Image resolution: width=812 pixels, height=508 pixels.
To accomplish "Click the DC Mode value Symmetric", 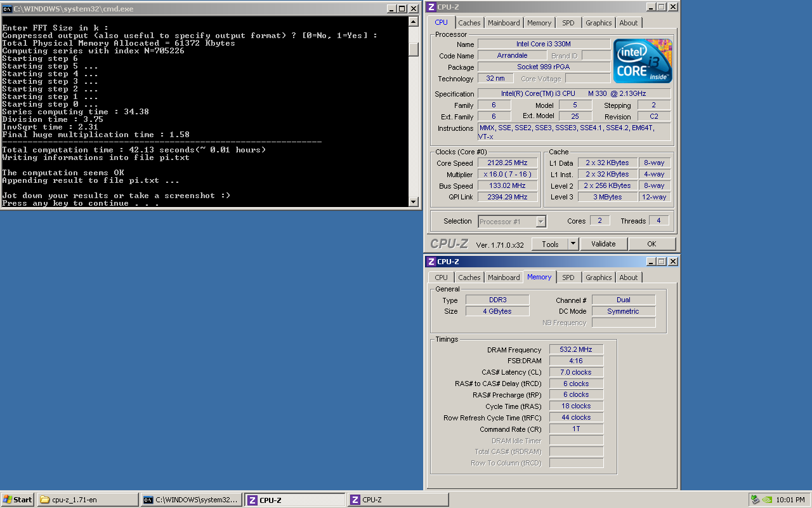I will (x=624, y=311).
